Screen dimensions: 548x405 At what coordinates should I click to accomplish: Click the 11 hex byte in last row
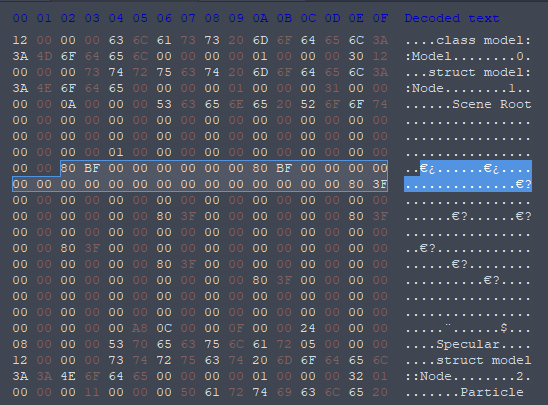point(92,392)
